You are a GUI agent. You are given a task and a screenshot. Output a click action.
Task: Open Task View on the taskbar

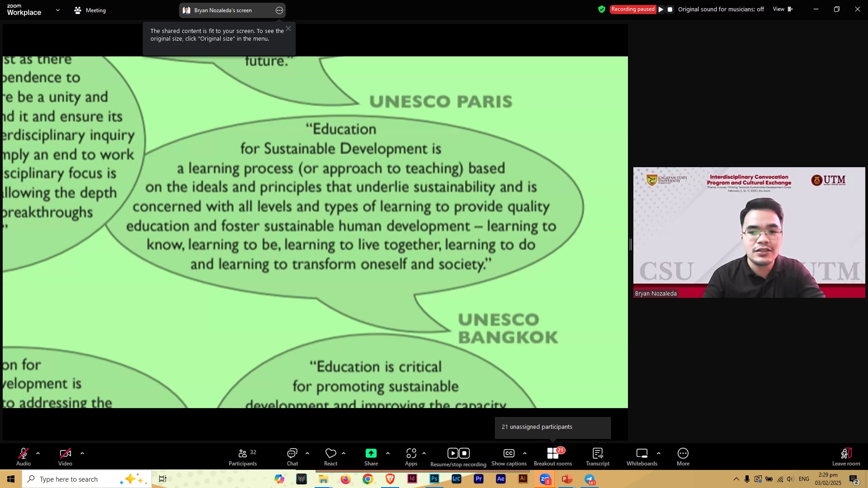(x=163, y=479)
